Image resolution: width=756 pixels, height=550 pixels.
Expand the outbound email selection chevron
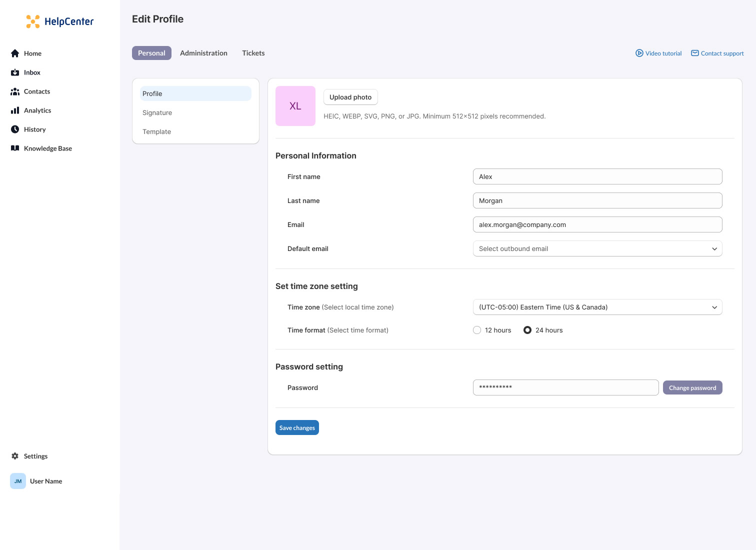(x=714, y=248)
